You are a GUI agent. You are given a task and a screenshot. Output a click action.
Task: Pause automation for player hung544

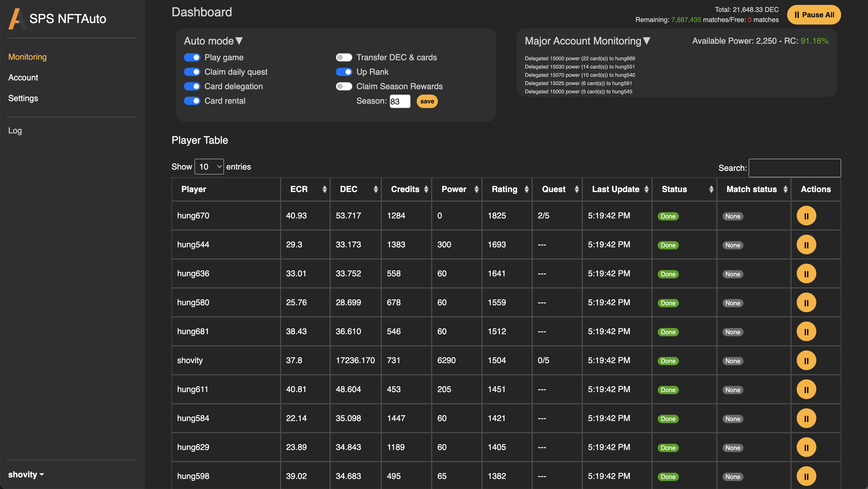point(806,245)
